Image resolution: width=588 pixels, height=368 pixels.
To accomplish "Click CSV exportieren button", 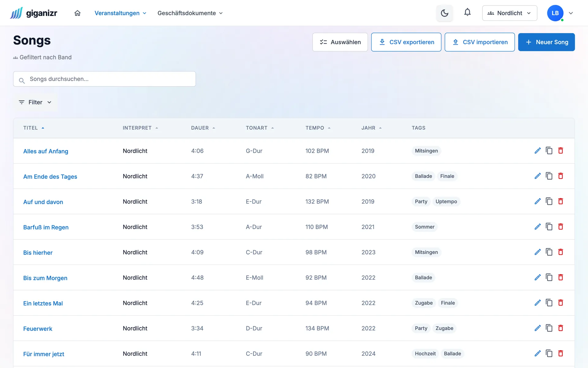I will (406, 42).
